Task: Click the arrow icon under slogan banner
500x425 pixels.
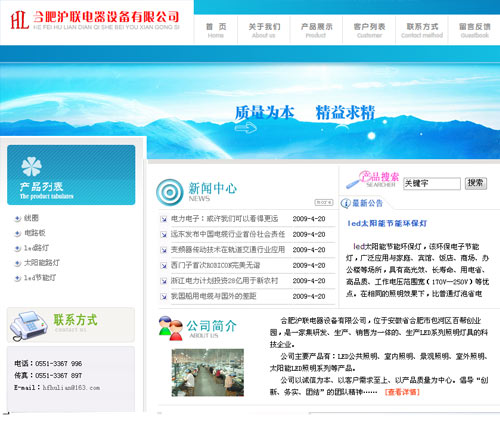Action: pos(245,128)
